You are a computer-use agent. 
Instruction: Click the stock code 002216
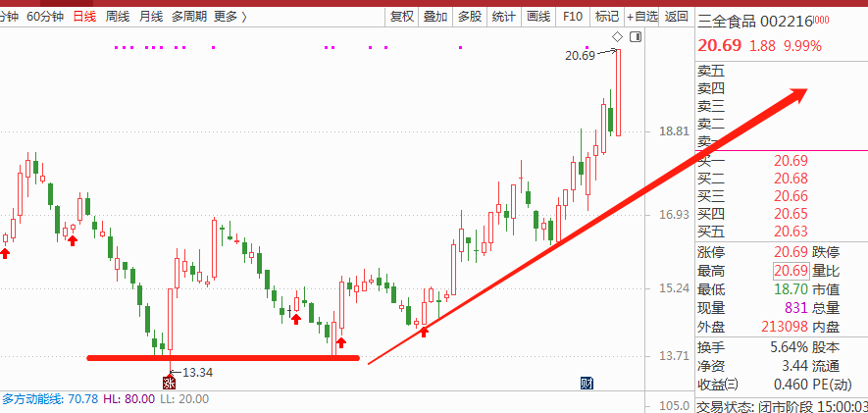tap(786, 22)
